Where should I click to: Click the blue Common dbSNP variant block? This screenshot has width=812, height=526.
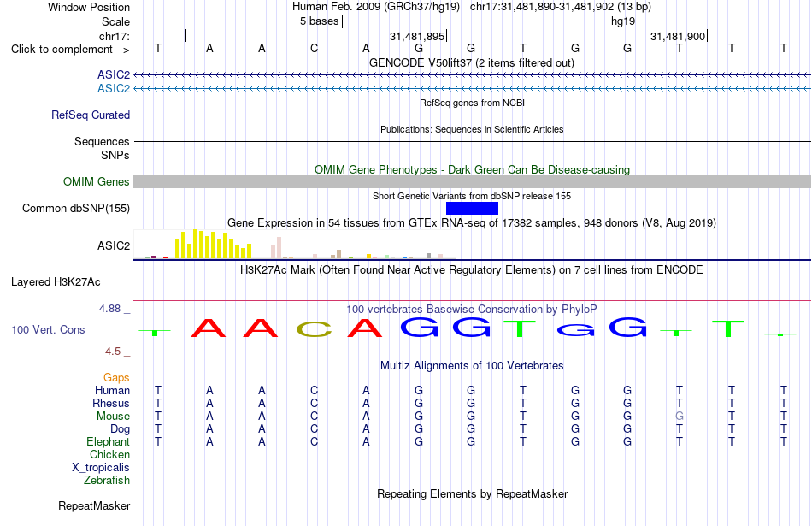472,209
